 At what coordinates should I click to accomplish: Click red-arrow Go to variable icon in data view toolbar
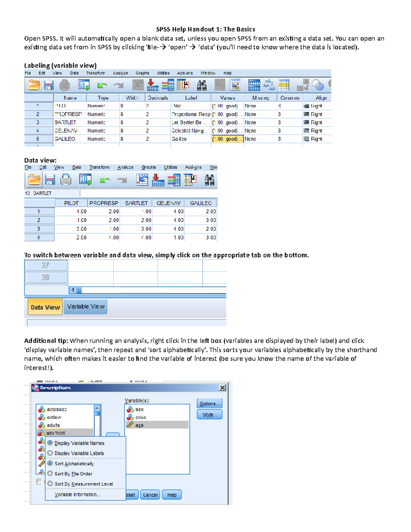pyautogui.click(x=158, y=180)
